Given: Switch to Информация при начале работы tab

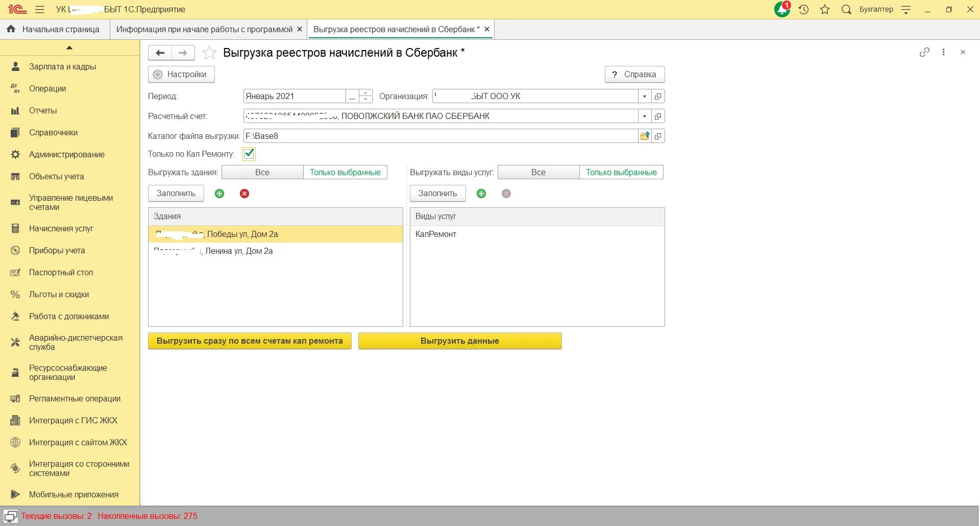Looking at the screenshot, I should (204, 29).
